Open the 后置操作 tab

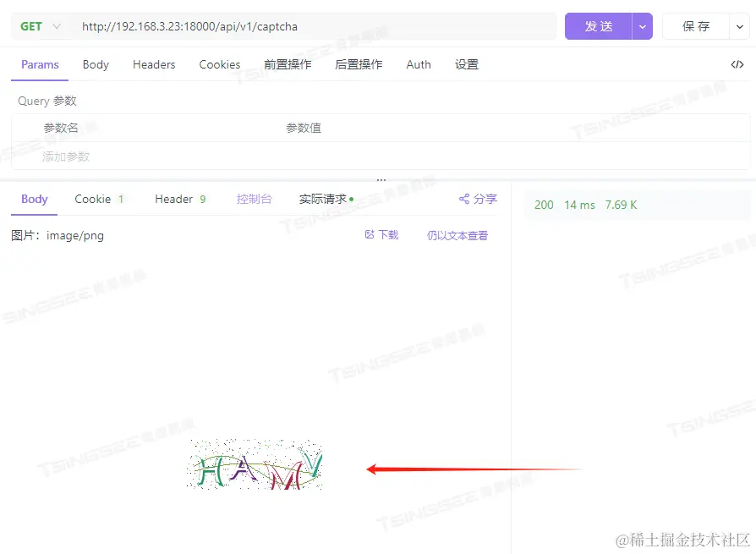[x=359, y=64]
